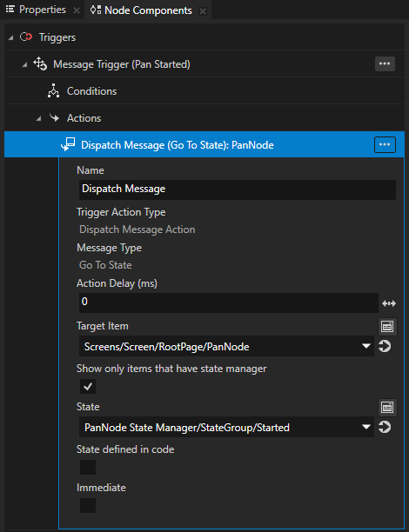Viewport: 409px width, 532px height.
Task: Click the Actions arrow icon
Action: point(54,118)
